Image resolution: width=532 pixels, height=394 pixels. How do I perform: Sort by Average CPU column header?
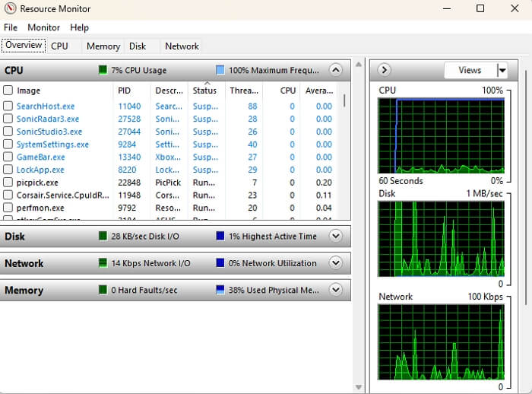(319, 91)
